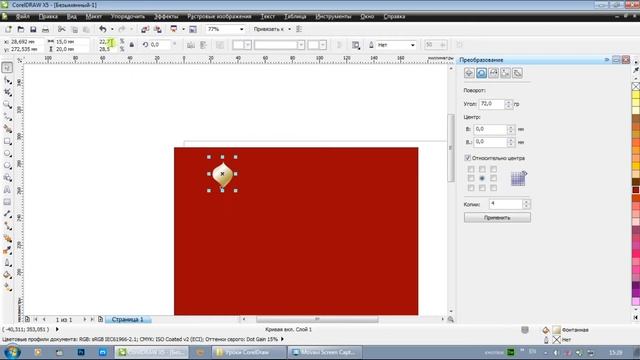This screenshot has height=360, width=640.
Task: Open the outline width 'Нет' dropdown
Action: click(413, 45)
